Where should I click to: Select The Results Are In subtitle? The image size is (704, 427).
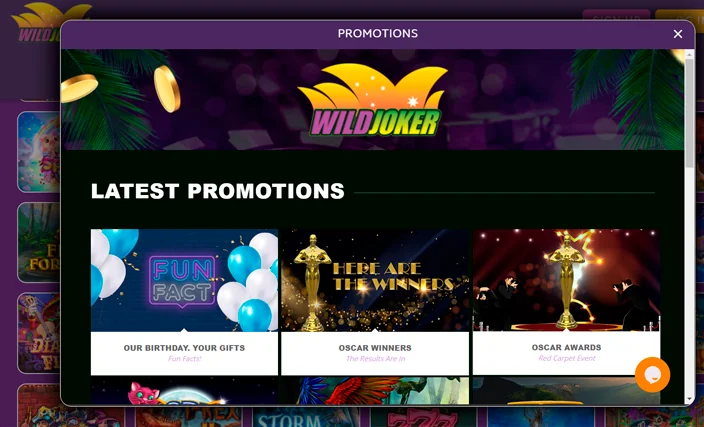click(x=375, y=359)
